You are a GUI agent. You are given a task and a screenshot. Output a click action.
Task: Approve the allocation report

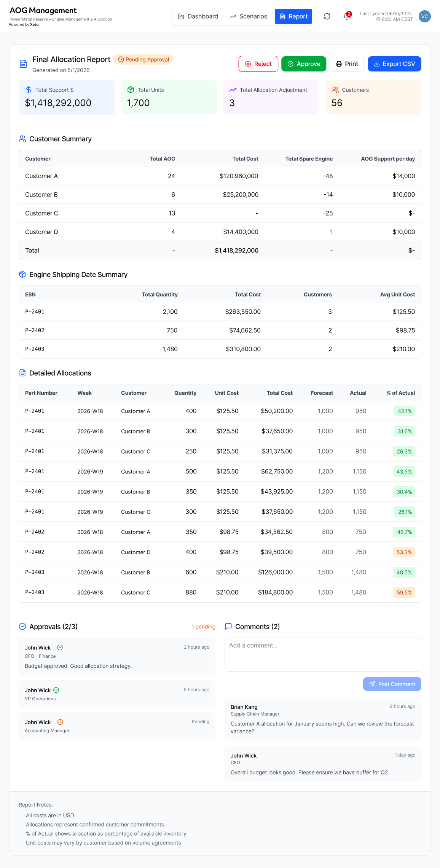coord(303,64)
